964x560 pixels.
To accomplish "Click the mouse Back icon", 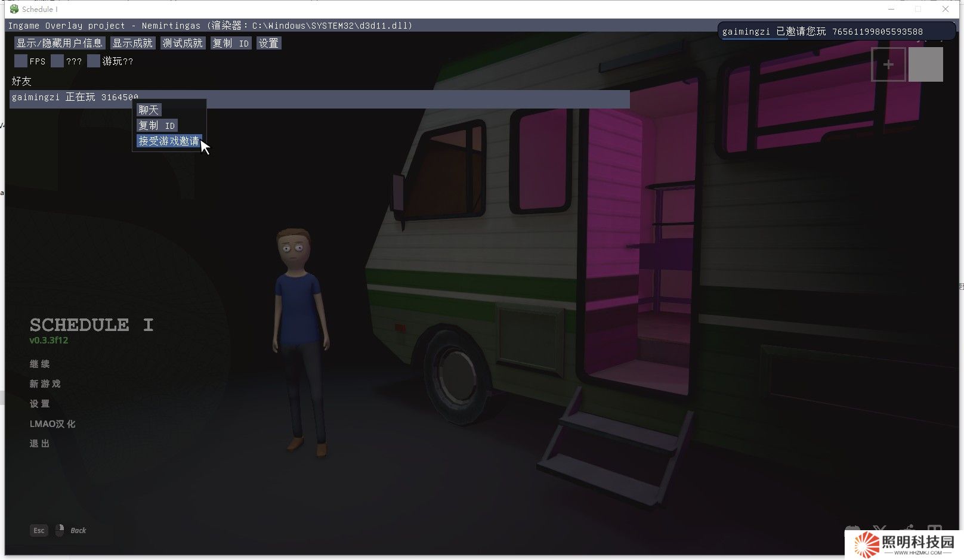I will coord(60,530).
